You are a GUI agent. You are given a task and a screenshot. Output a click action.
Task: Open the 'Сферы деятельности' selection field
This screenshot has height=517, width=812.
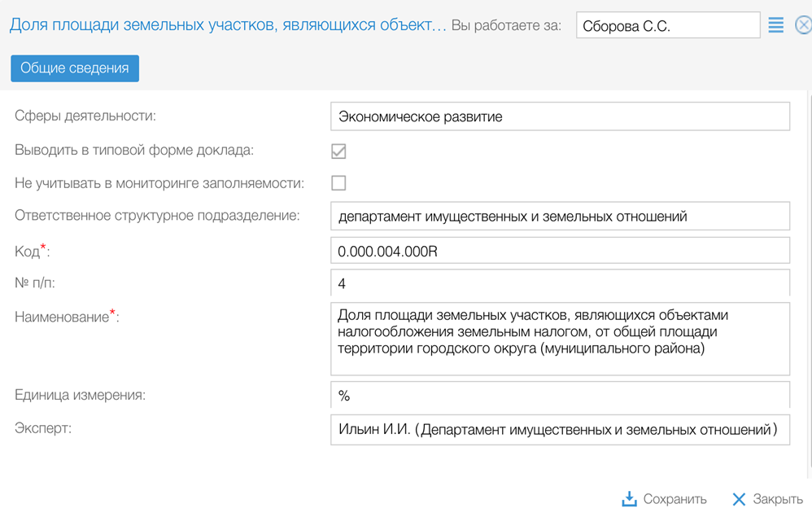coord(560,116)
